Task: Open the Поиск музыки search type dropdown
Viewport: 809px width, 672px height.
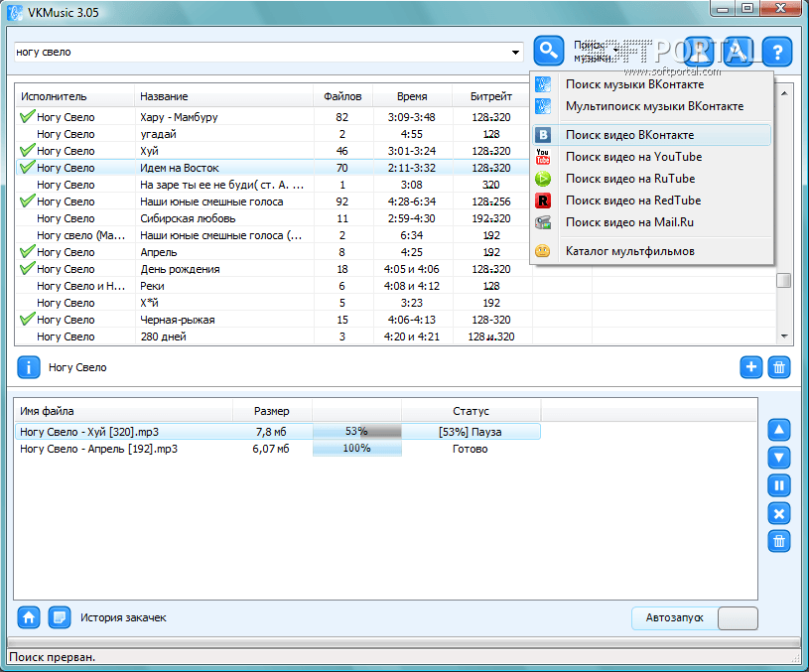Action: 595,51
